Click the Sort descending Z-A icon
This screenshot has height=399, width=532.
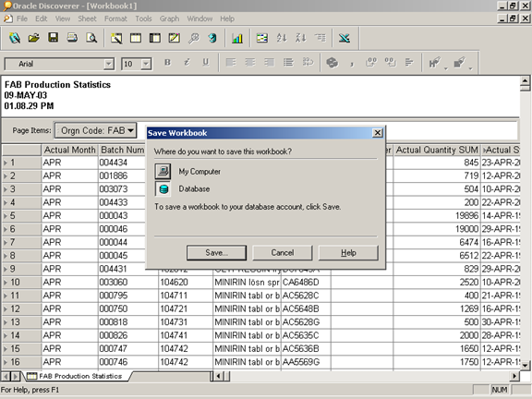pos(301,38)
